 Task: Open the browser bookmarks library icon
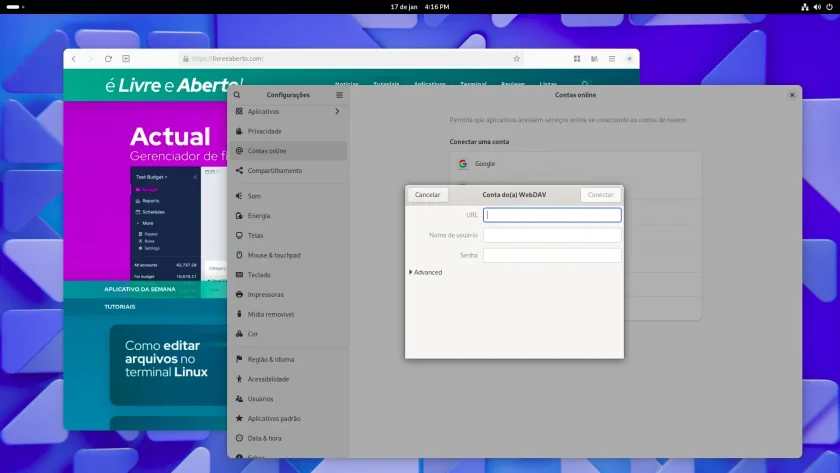point(594,59)
